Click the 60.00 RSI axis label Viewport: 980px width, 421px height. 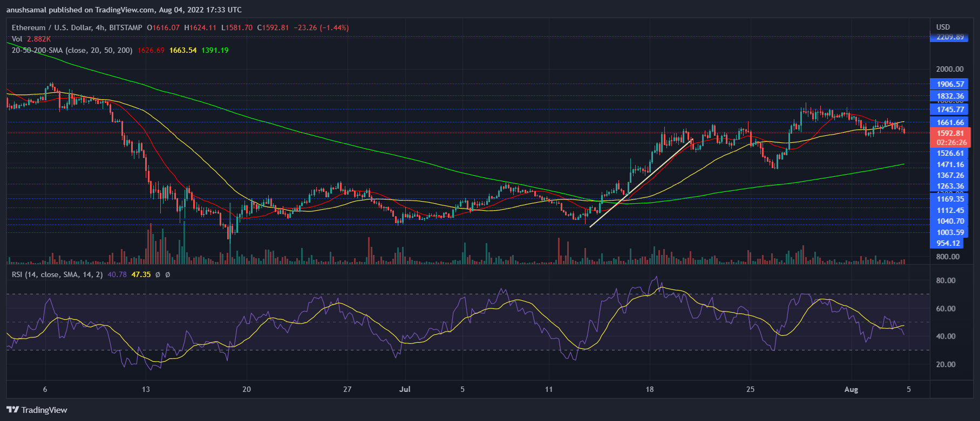click(x=945, y=309)
